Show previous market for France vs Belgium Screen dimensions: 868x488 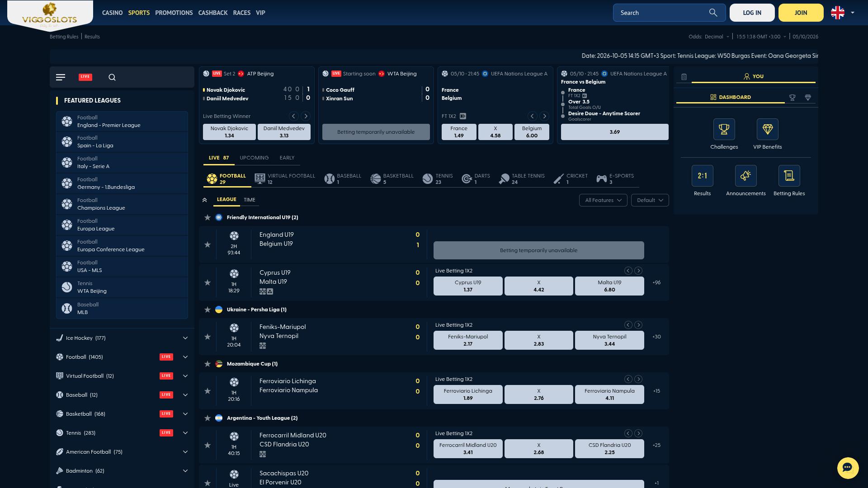(x=533, y=116)
